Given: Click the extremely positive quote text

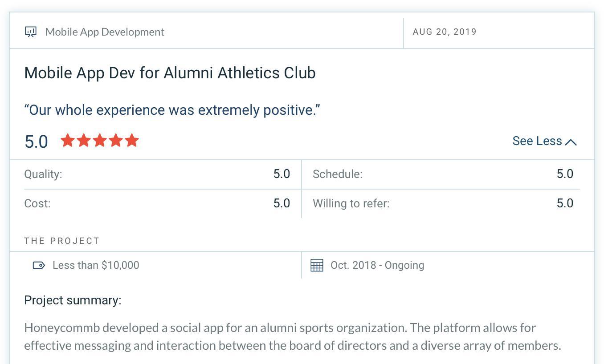Looking at the screenshot, I should tap(172, 110).
